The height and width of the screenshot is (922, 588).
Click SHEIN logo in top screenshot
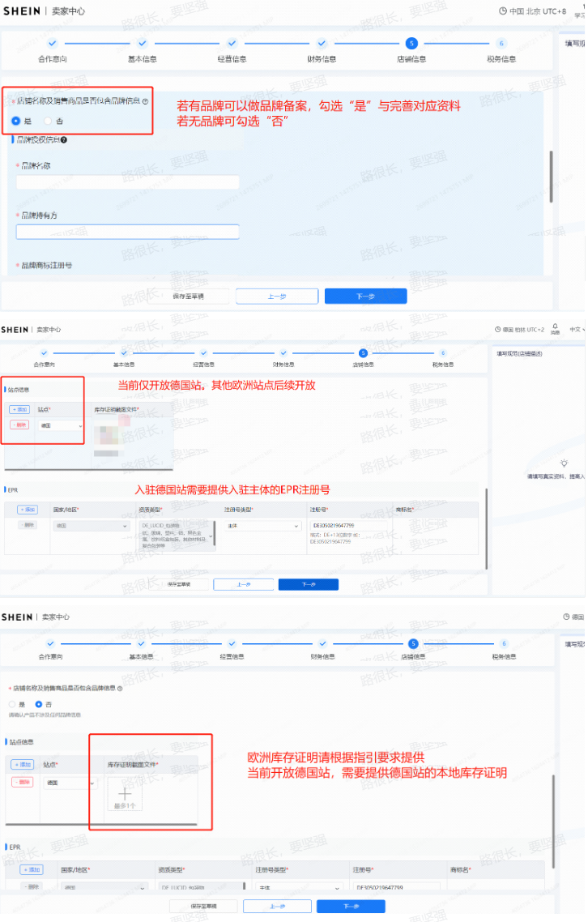click(22, 11)
